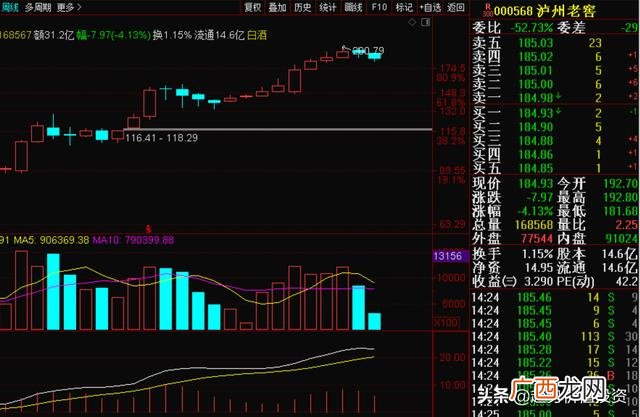
Task: Click the 现价 value 184.93
Action: tap(536, 184)
